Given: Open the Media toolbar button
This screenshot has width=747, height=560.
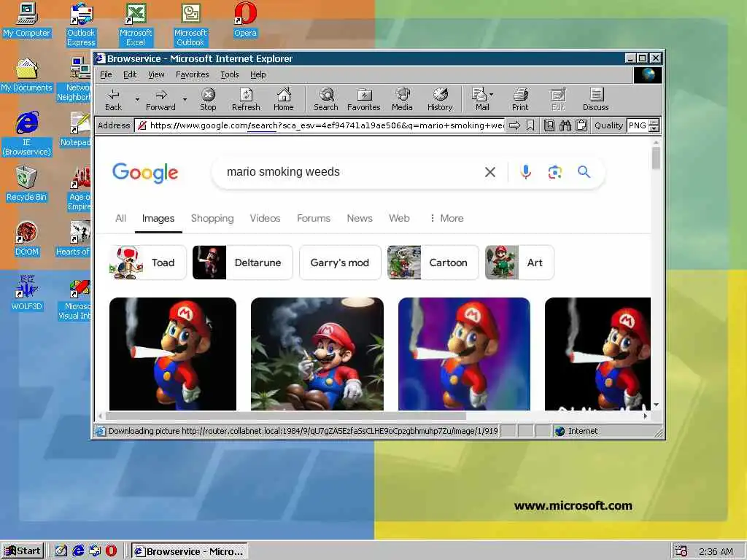Looking at the screenshot, I should [x=402, y=99].
